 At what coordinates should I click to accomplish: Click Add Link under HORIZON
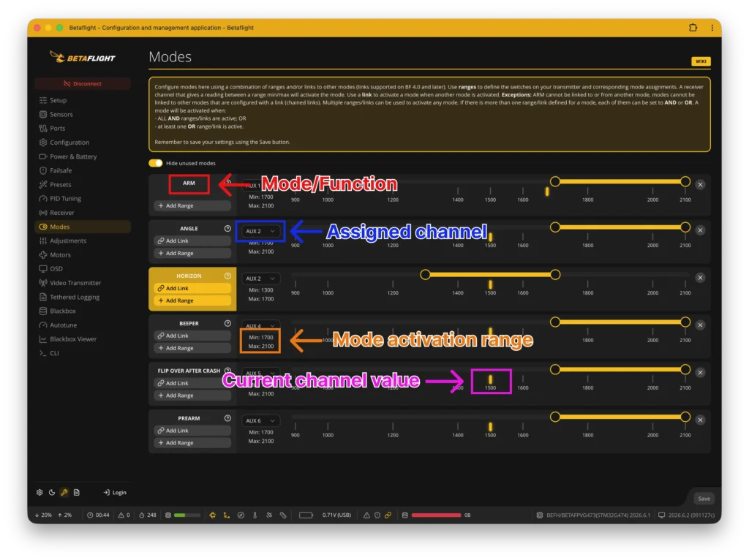tap(192, 288)
